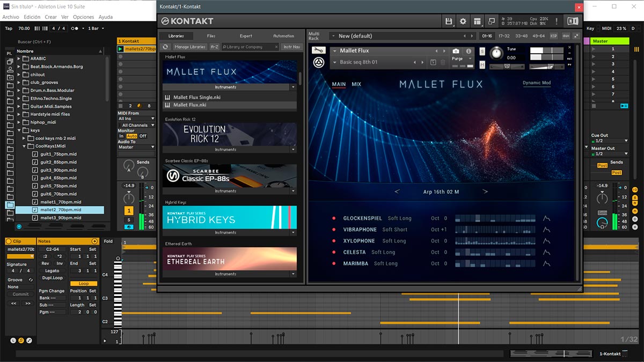Open the Opciones menu
644x362 pixels.
pyautogui.click(x=83, y=17)
